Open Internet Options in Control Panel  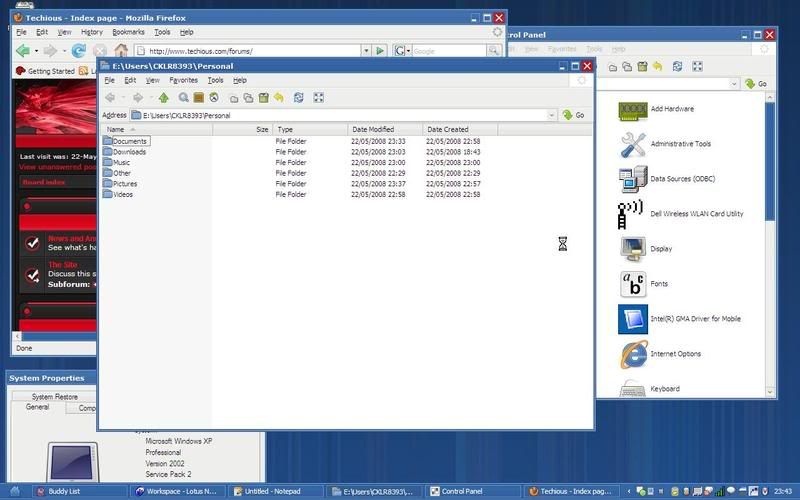pos(660,354)
